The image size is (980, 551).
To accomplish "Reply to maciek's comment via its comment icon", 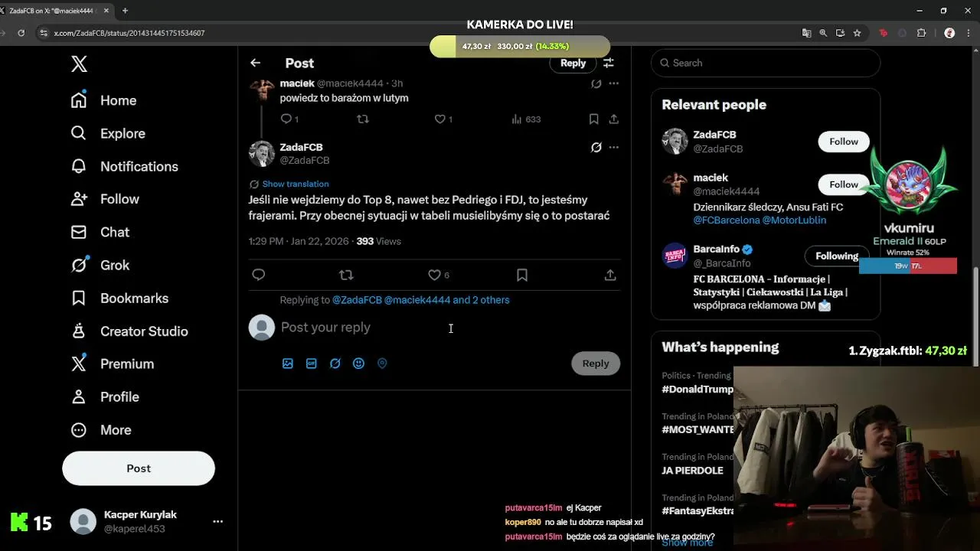I will (x=286, y=119).
